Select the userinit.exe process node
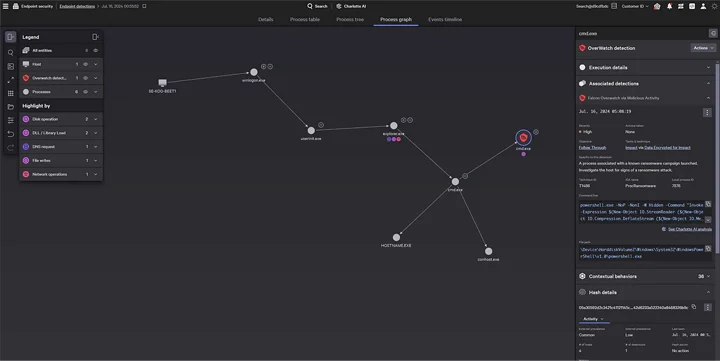This screenshot has width=720, height=361. (311, 130)
